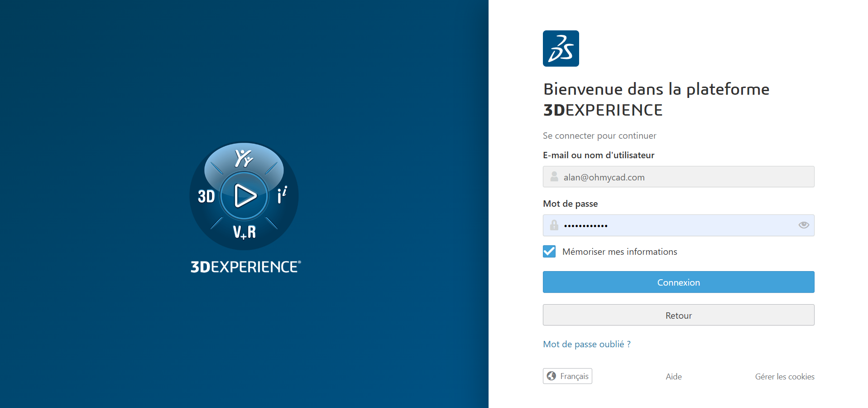This screenshot has height=408, width=868.
Task: Click the Retour button
Action: coord(678,315)
